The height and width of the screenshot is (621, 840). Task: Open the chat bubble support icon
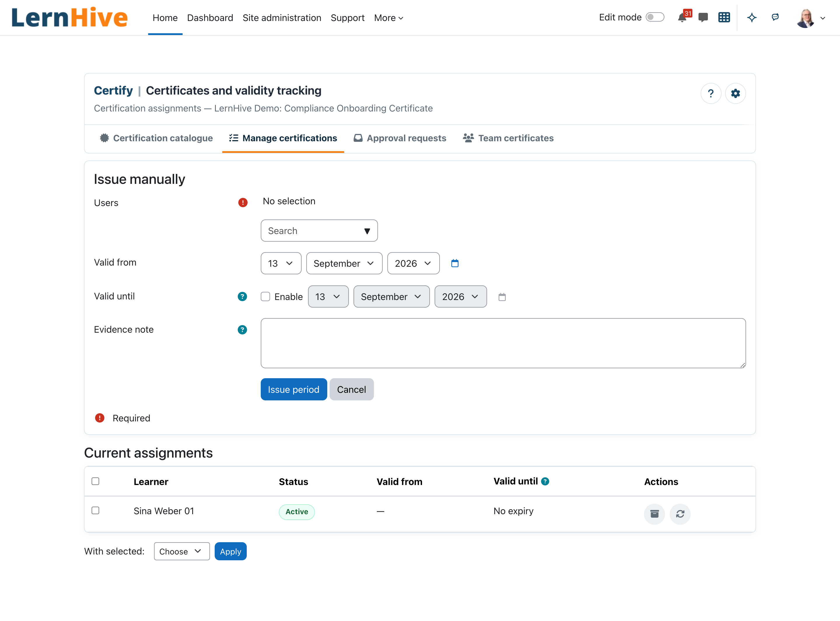tap(775, 17)
